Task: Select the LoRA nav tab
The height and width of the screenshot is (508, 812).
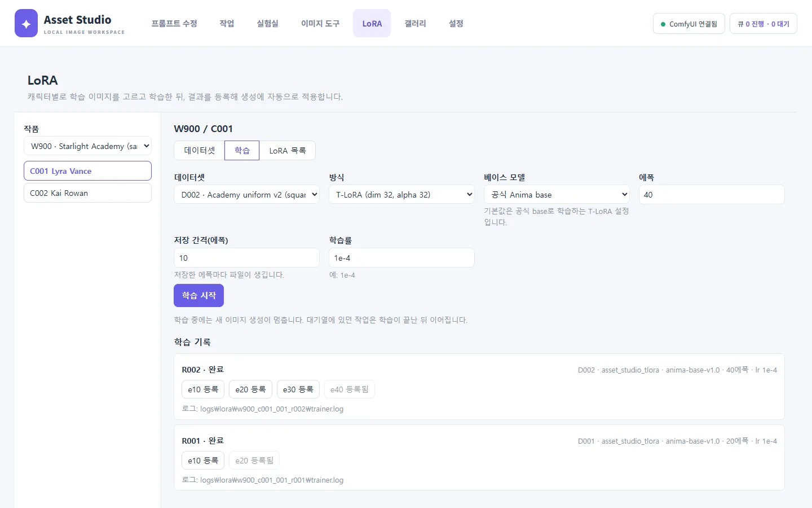Action: click(372, 23)
